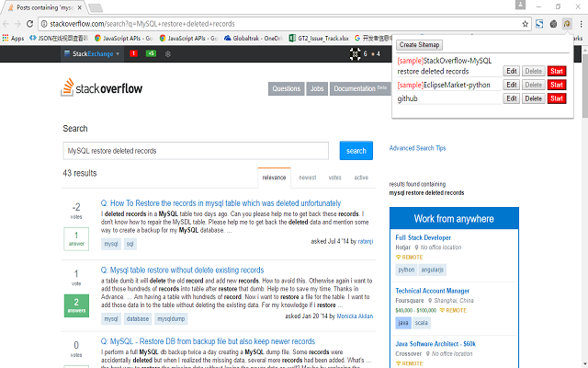Click the python tag in jobs panel

coord(406,270)
